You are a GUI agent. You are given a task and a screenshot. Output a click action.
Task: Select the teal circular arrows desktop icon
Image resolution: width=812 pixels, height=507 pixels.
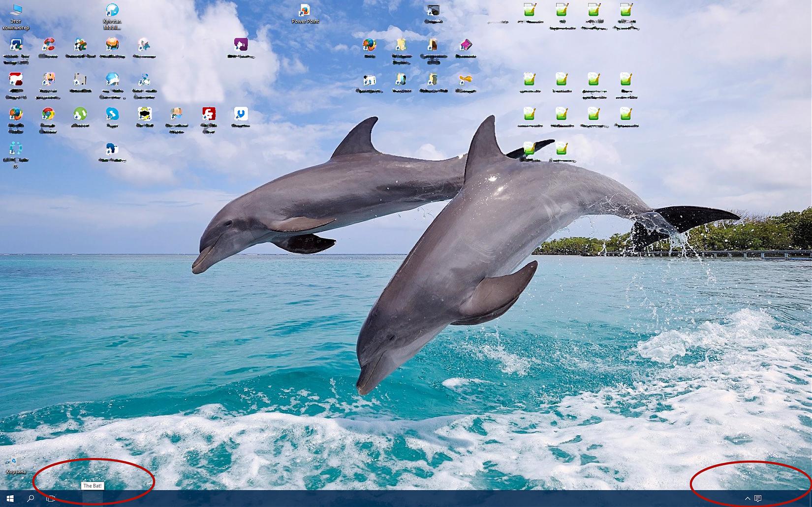click(x=16, y=149)
